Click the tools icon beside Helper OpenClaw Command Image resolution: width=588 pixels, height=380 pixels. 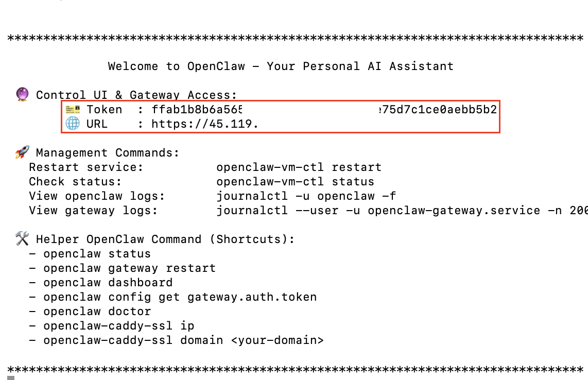coord(22,238)
